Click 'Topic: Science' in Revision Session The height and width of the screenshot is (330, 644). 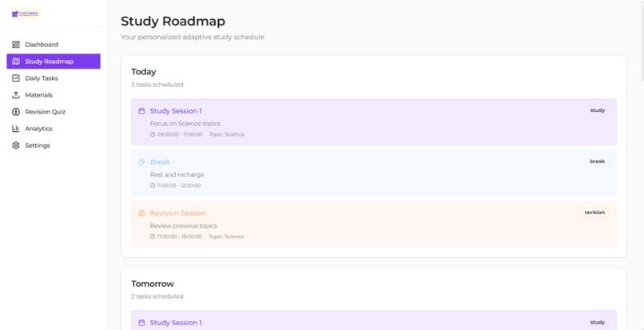tap(226, 237)
